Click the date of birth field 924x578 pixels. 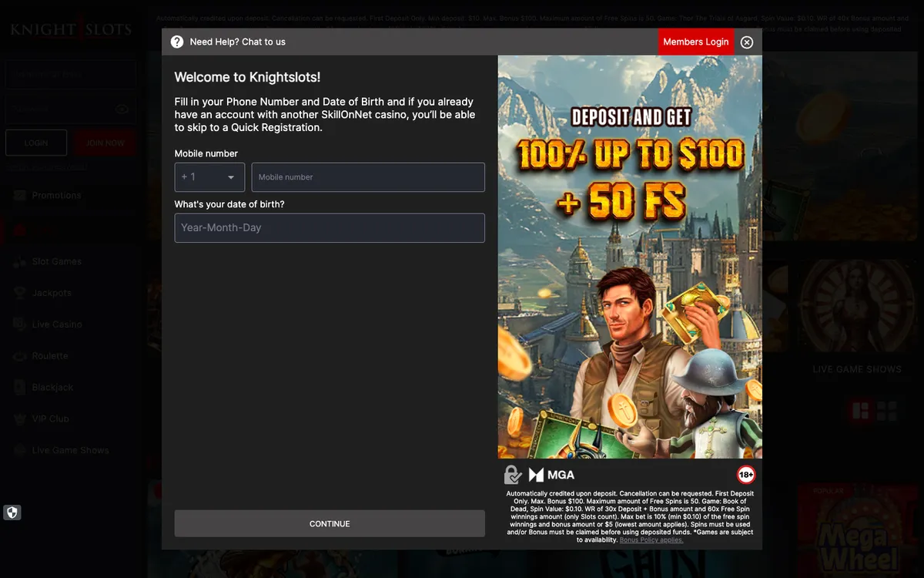tap(330, 228)
